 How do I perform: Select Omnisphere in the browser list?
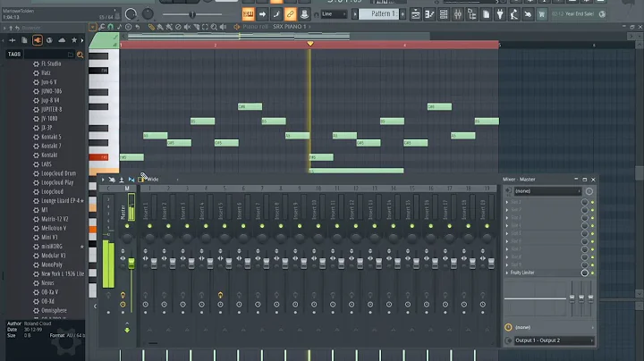(x=55, y=311)
